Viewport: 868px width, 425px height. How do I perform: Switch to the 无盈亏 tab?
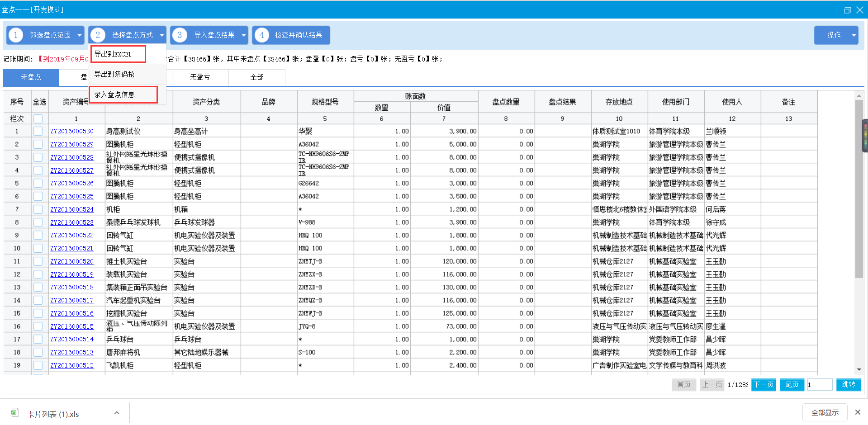pos(200,77)
